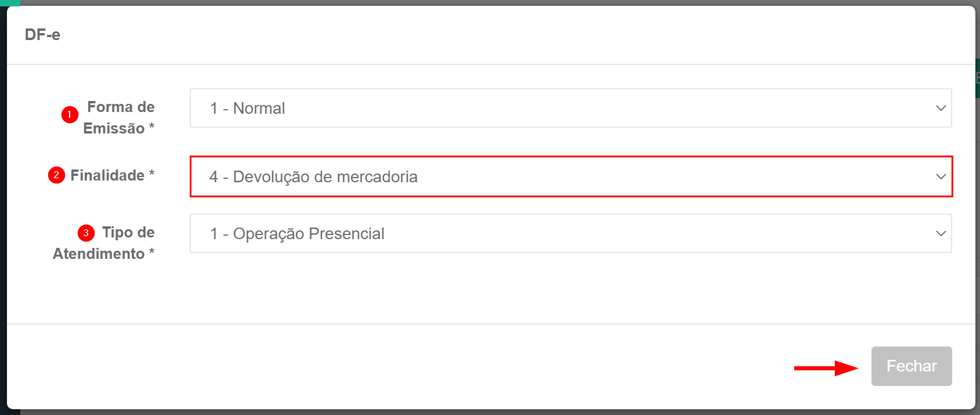Click the chevron arrow on Finalidade field
This screenshot has height=415, width=980.
(x=941, y=176)
